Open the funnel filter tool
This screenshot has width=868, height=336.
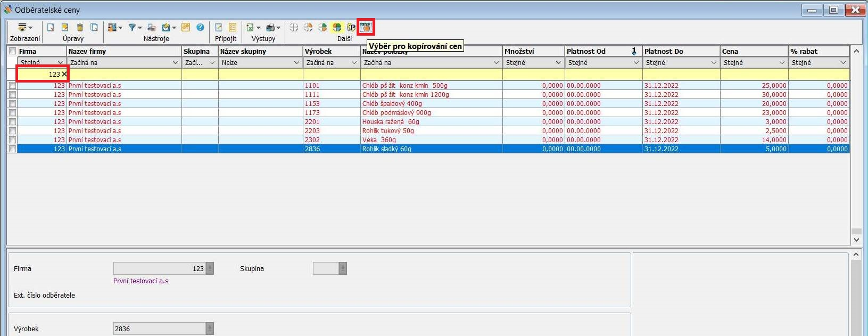pyautogui.click(x=133, y=27)
